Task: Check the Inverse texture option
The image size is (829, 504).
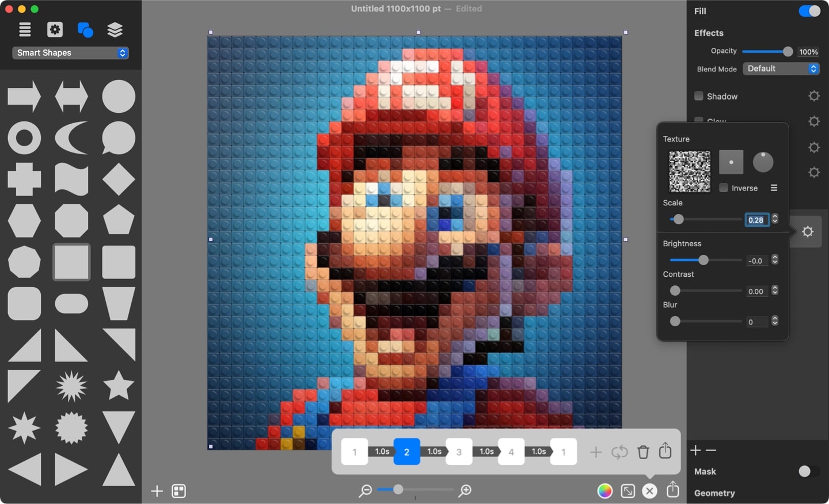Action: pos(724,188)
